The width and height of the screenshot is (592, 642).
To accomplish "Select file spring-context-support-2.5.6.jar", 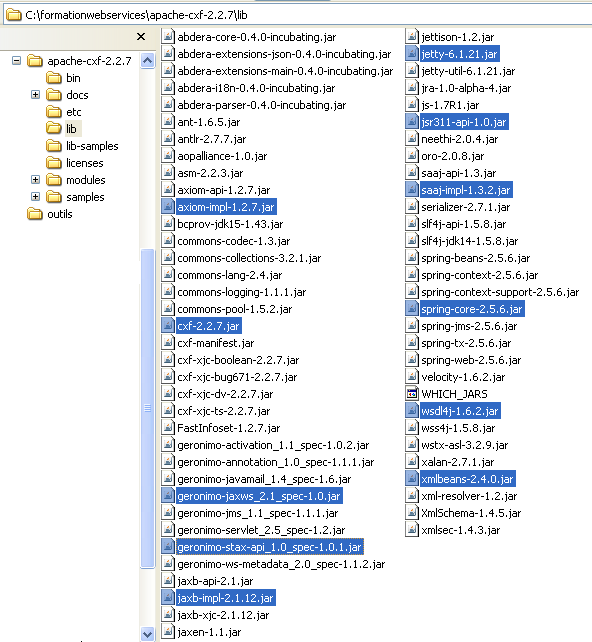I will [500, 292].
